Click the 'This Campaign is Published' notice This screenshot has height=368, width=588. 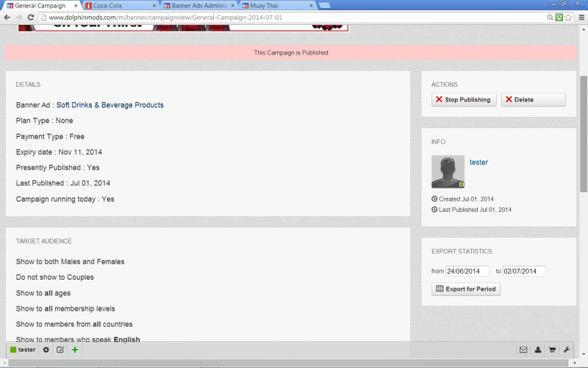[x=291, y=52]
